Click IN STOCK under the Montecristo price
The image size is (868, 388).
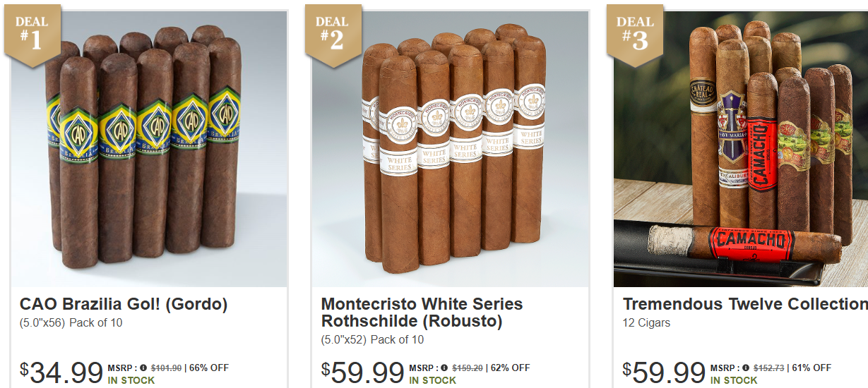[x=433, y=380]
